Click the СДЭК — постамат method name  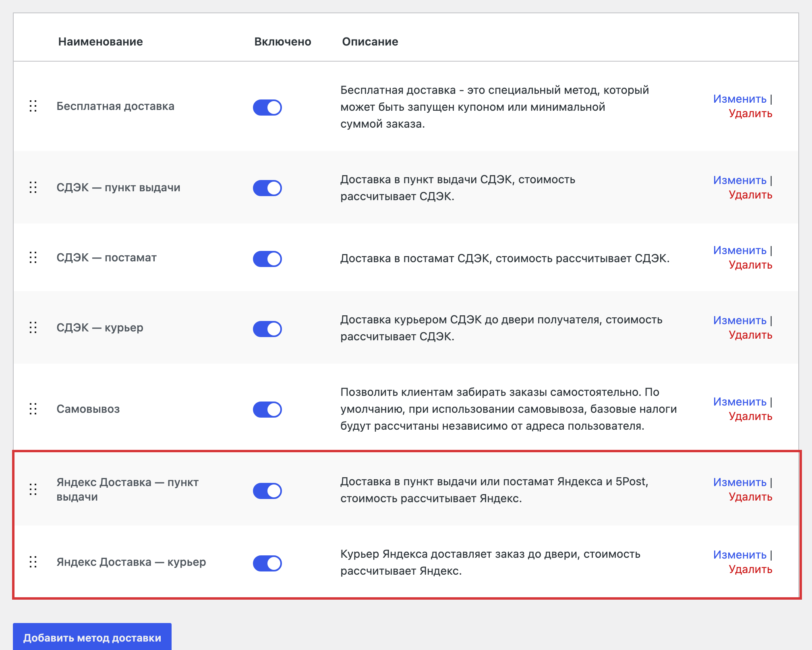[107, 258]
